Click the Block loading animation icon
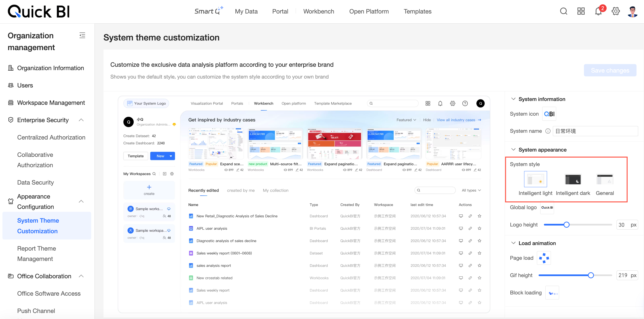The height and width of the screenshot is (319, 644). coord(552,293)
